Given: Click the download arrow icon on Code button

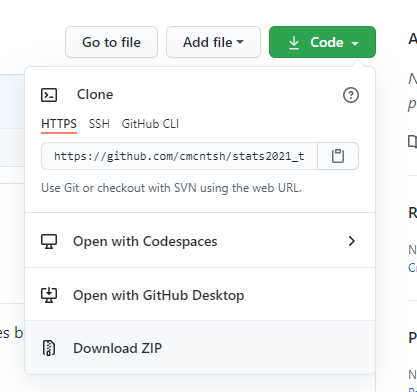Looking at the screenshot, I should pyautogui.click(x=294, y=43).
